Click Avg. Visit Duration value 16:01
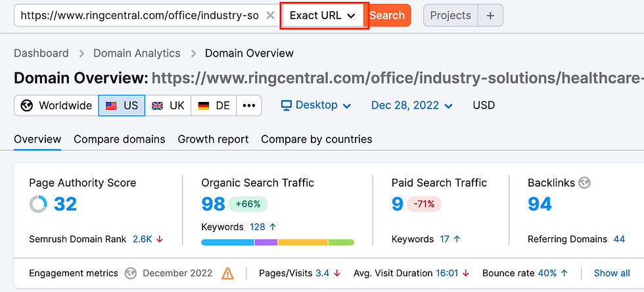 click(447, 273)
